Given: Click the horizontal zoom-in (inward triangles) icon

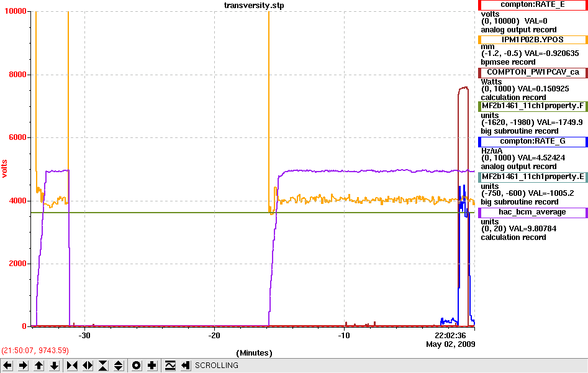Looking at the screenshot, I should 71,366.
